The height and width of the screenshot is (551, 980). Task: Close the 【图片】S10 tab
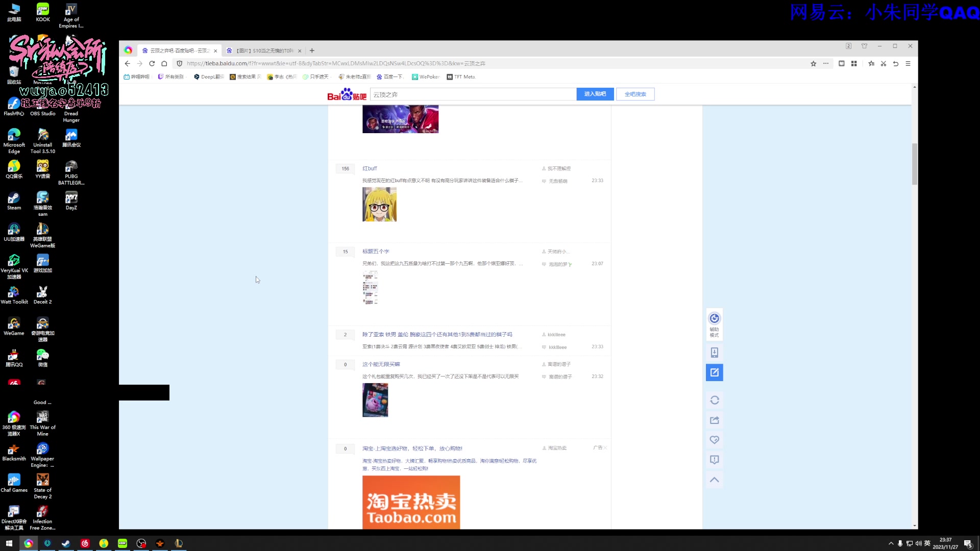click(300, 51)
